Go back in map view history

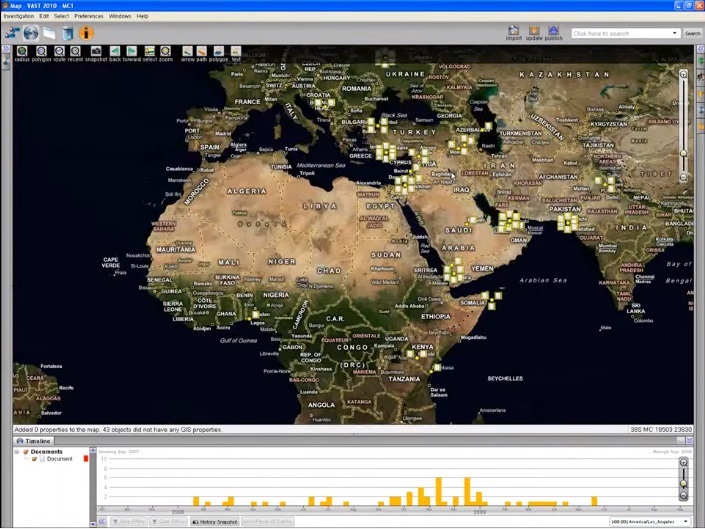[115, 51]
